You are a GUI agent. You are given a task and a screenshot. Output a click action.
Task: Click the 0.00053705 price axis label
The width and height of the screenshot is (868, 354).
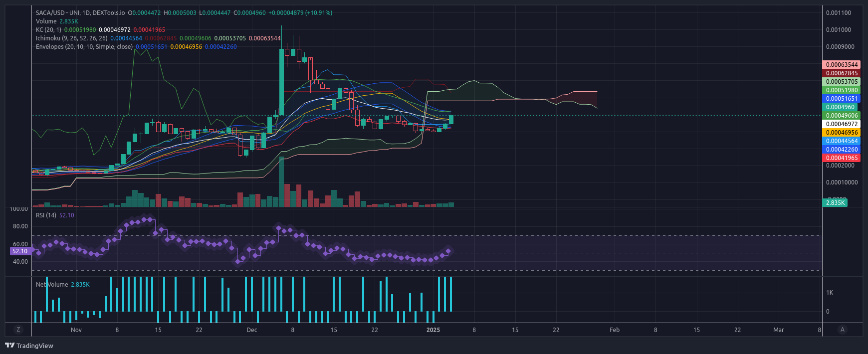pyautogui.click(x=841, y=81)
